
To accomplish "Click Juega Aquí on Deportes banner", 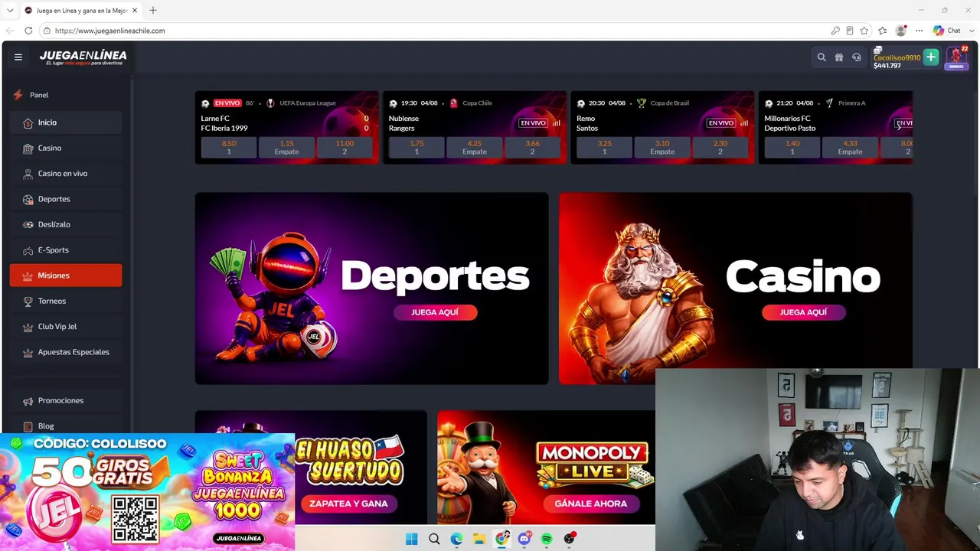I will (435, 312).
